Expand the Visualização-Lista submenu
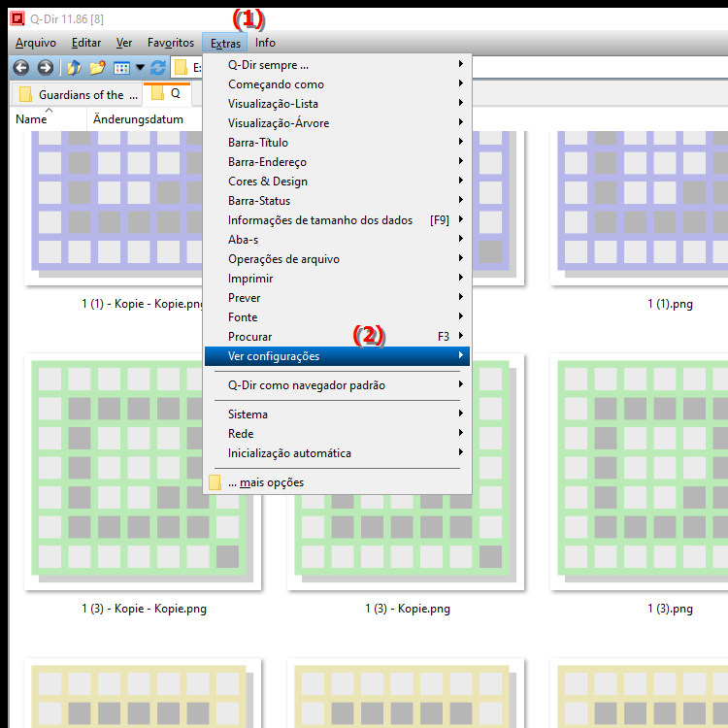728x728 pixels. [337, 104]
